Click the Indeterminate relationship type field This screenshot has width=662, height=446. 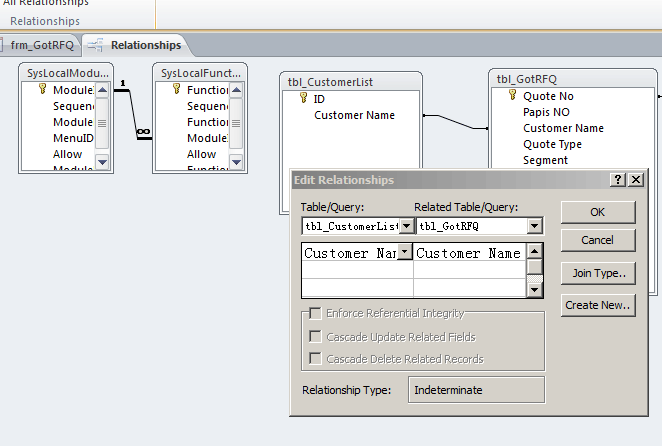point(476,390)
